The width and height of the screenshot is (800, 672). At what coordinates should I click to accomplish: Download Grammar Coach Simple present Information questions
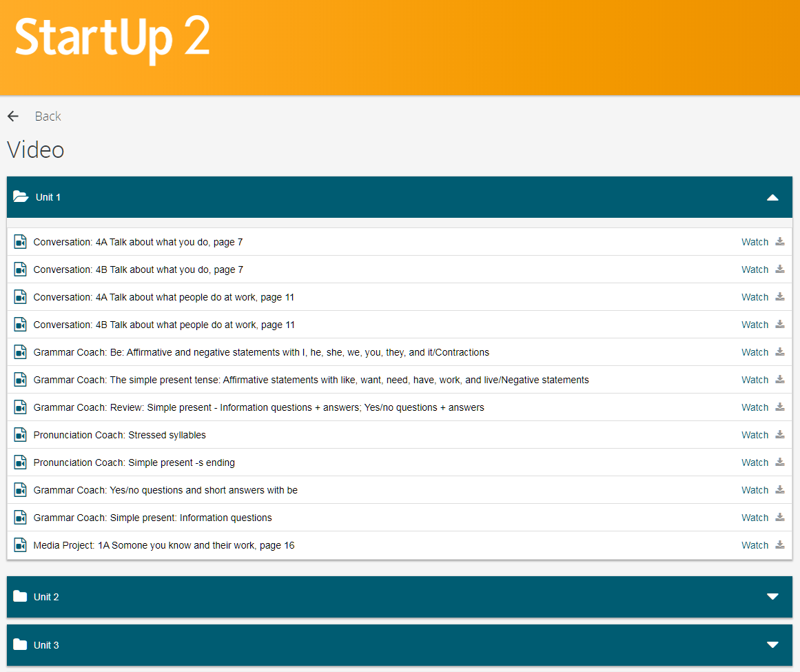tap(780, 517)
